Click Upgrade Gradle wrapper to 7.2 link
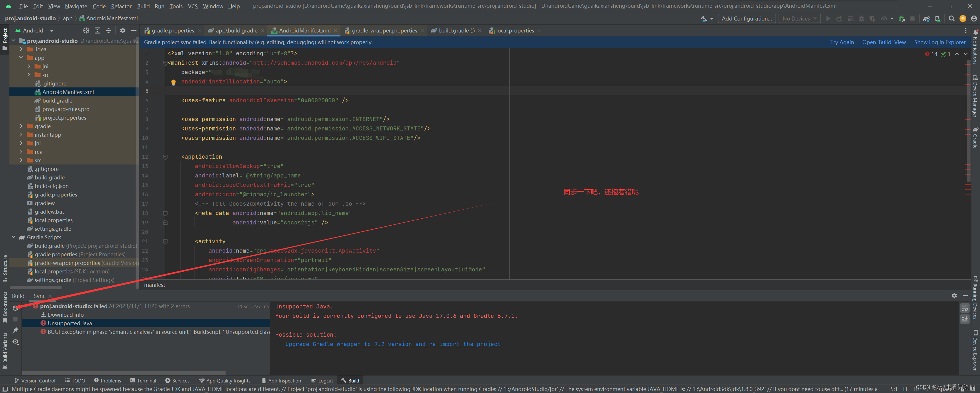 click(393, 344)
